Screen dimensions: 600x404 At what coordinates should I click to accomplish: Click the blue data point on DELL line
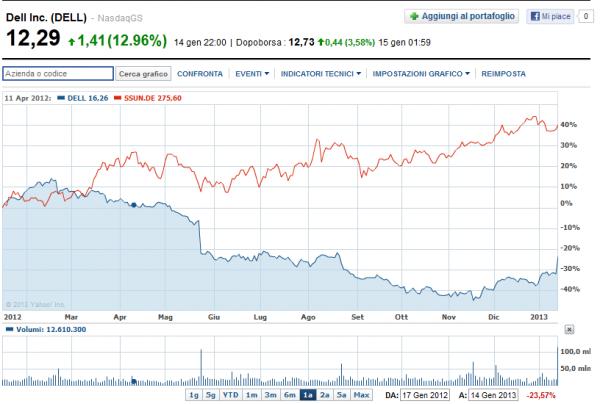(x=134, y=205)
